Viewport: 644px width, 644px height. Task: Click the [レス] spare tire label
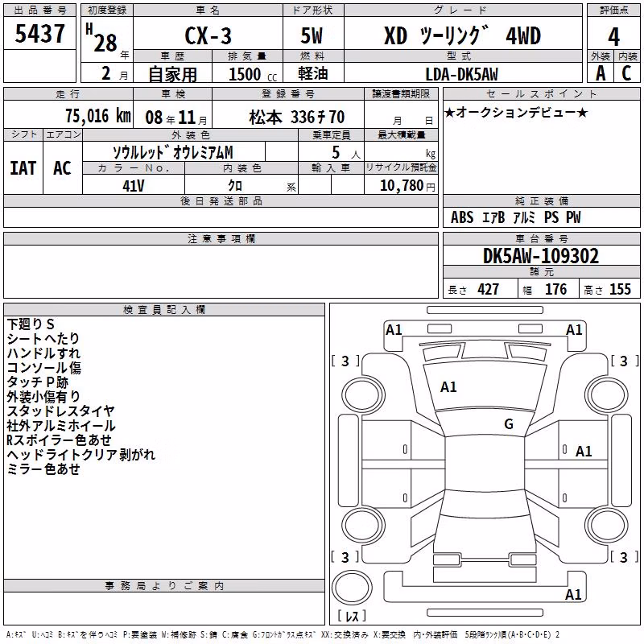[352, 616]
